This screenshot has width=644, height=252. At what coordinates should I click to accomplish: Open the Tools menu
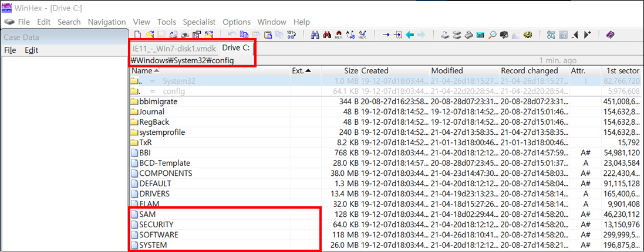(167, 22)
